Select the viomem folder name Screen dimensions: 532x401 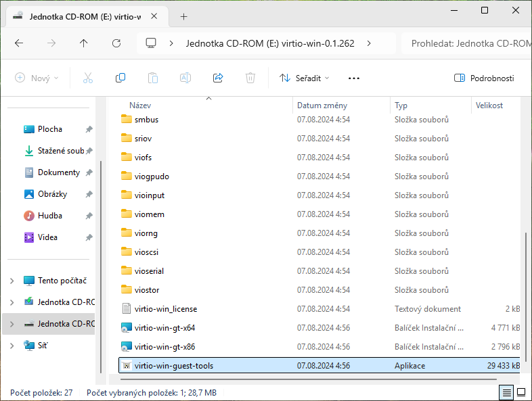click(150, 214)
